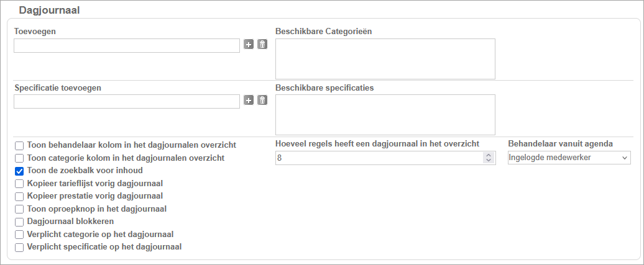Decrease the dagjournaal regels number with down arrow
The width and height of the screenshot is (644, 265).
pyautogui.click(x=489, y=161)
